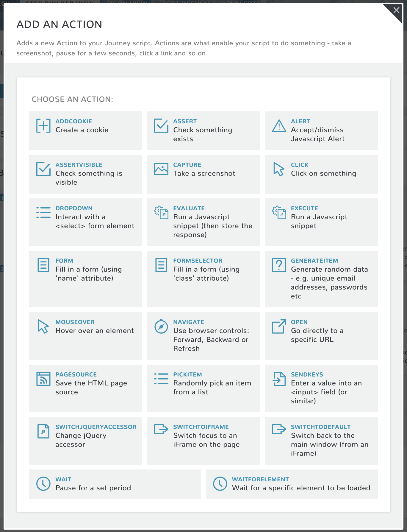Pick the DROPDOWN action title
This screenshot has height=532, width=407.
point(74,208)
